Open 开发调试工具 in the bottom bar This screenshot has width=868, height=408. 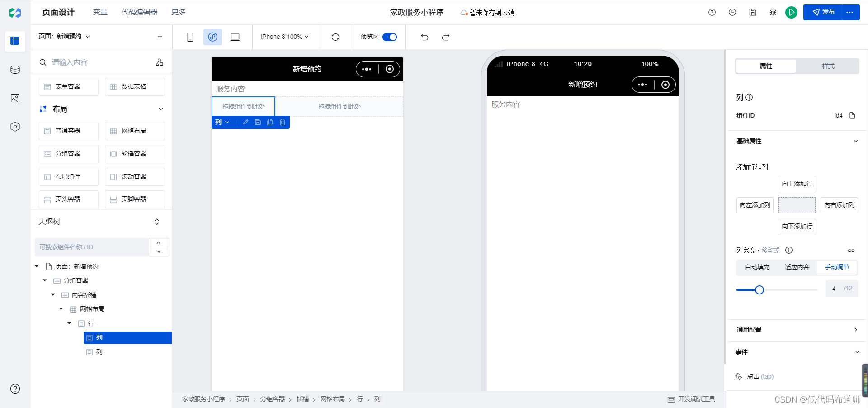[x=692, y=399]
